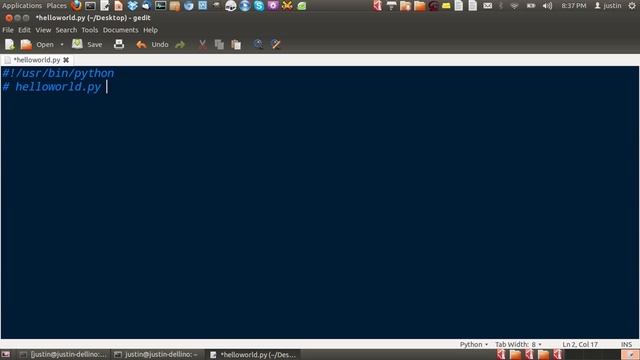The image size is (640, 360).
Task: Switch to first justin@justin-dellino terminal window
Action: 63,355
